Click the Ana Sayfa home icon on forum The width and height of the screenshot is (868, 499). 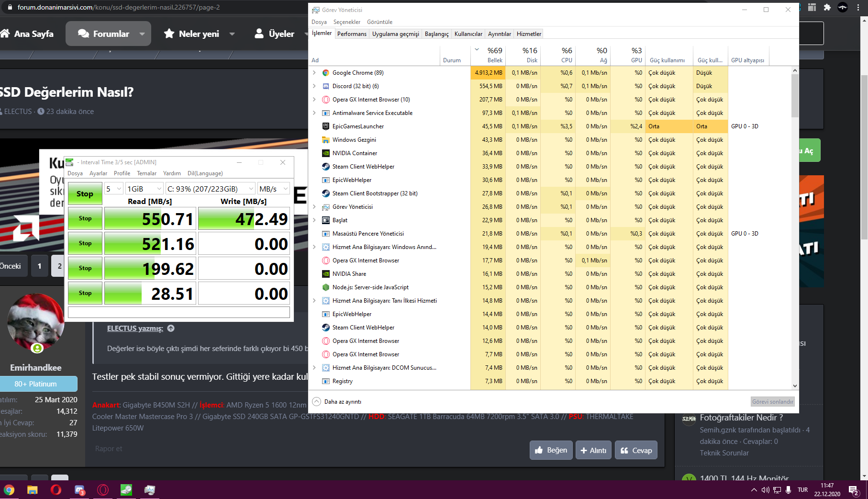pyautogui.click(x=5, y=34)
